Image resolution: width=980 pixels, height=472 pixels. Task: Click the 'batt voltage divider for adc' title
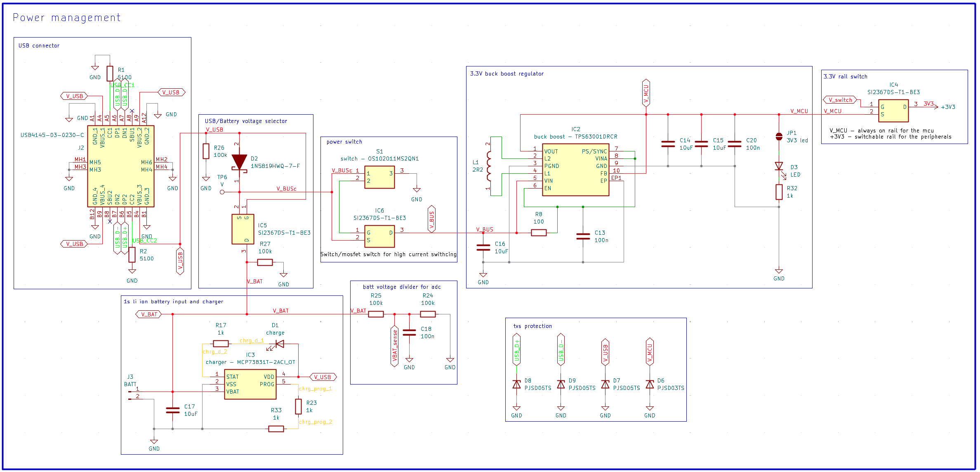[x=402, y=287]
